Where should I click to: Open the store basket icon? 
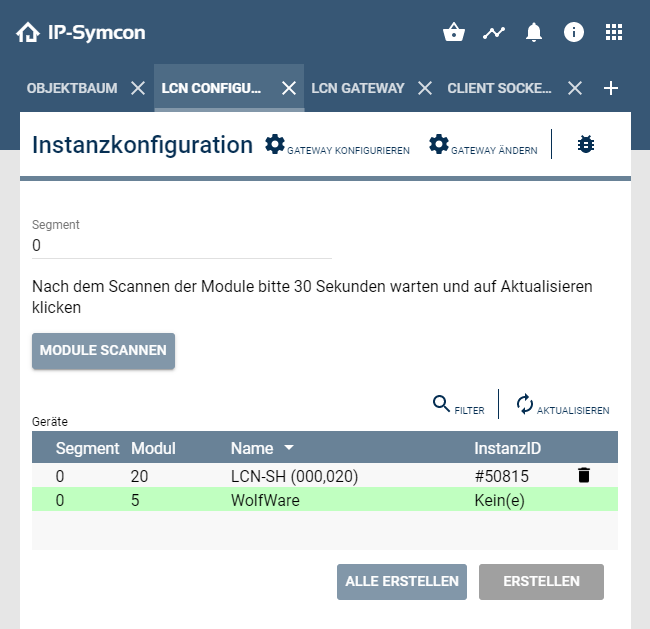454,32
